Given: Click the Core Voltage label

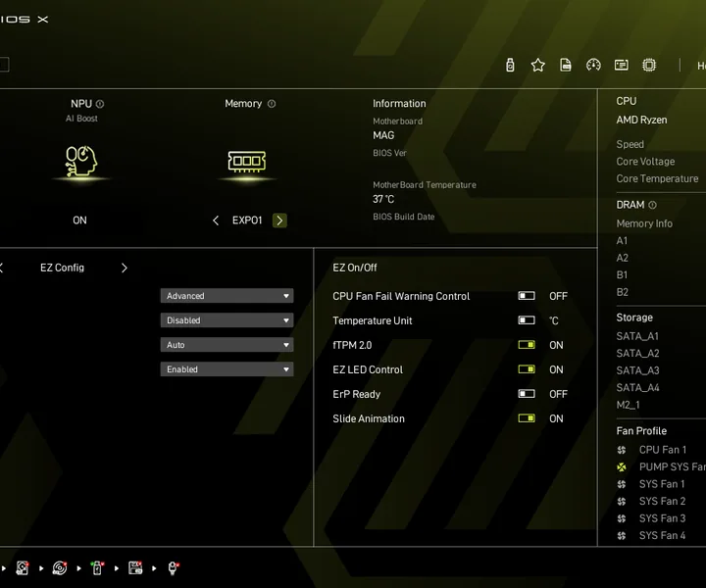Looking at the screenshot, I should pyautogui.click(x=645, y=162).
